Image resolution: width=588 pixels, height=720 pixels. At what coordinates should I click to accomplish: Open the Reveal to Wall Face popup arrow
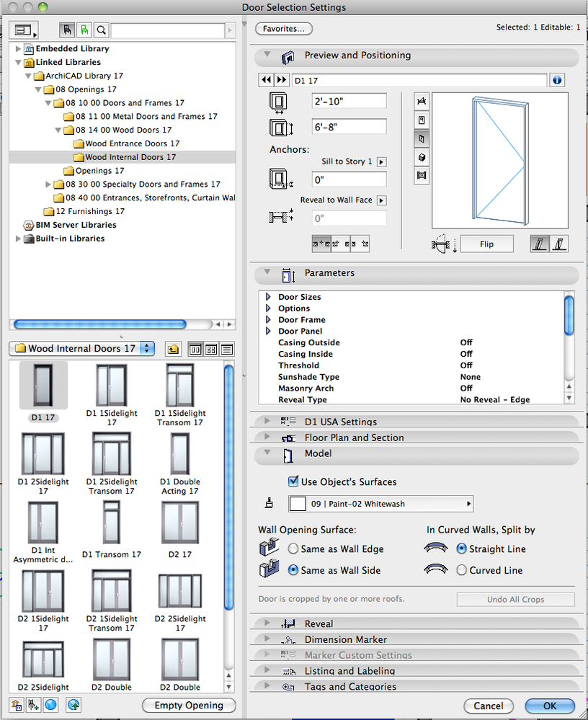pos(381,200)
